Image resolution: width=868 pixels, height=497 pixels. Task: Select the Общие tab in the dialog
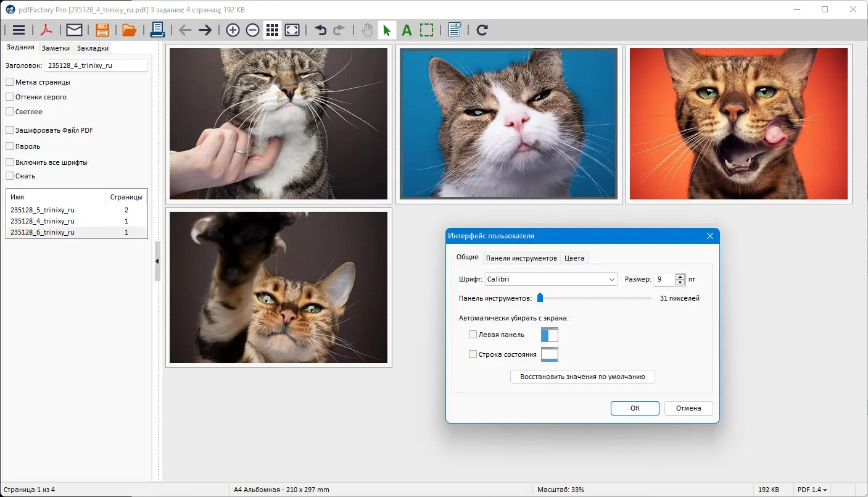pyautogui.click(x=467, y=257)
